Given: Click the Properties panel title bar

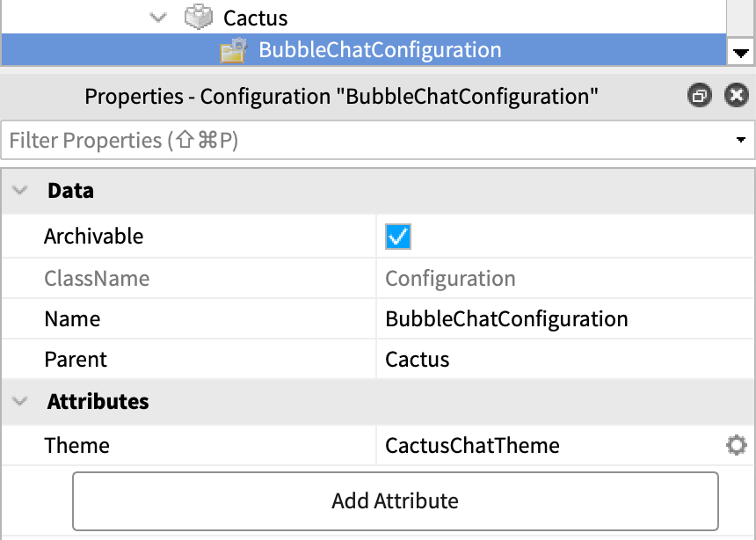Looking at the screenshot, I should click(341, 96).
